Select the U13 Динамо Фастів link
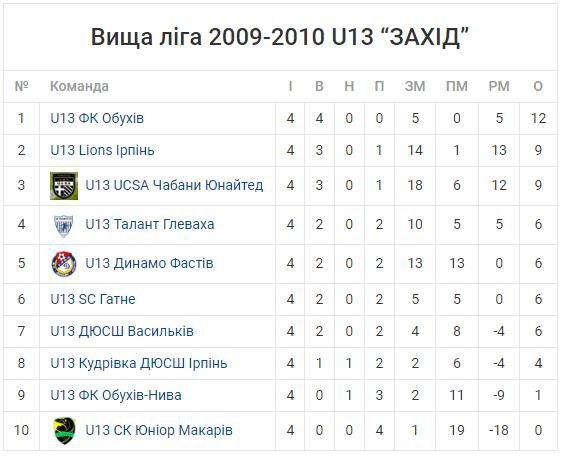 [149, 263]
